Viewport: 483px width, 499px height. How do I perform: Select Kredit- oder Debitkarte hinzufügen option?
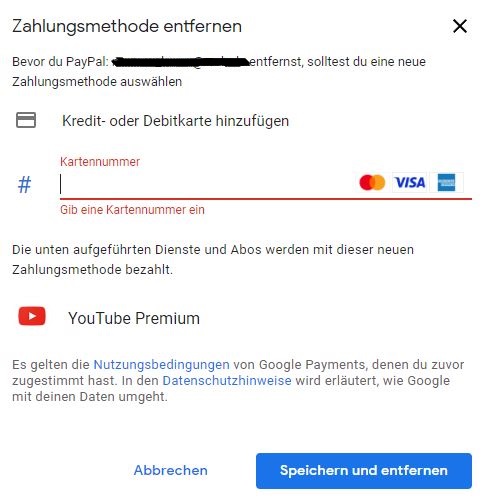pos(175,121)
